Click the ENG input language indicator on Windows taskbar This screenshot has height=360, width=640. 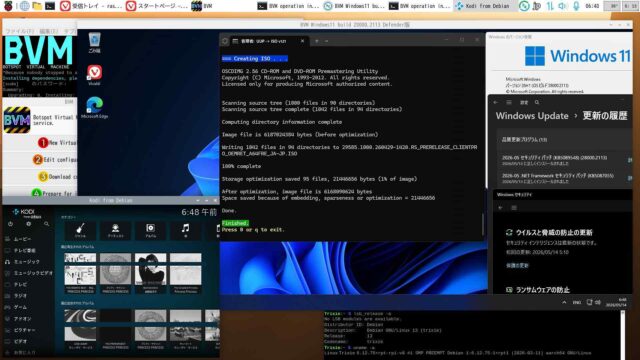577,302
